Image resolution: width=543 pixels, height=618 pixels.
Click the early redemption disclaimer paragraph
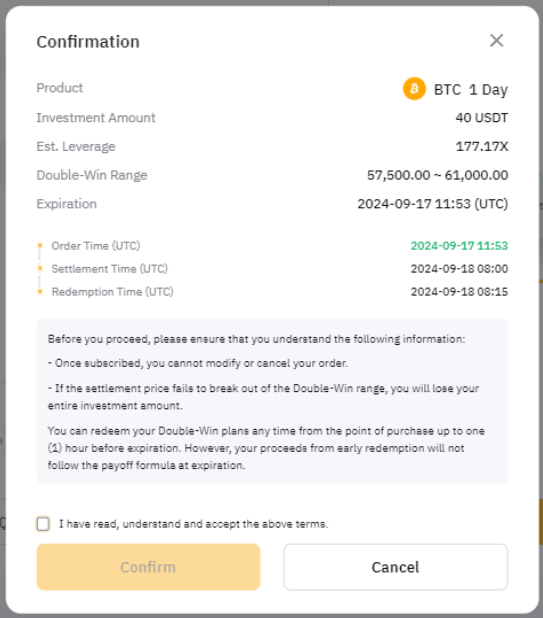tap(266, 448)
